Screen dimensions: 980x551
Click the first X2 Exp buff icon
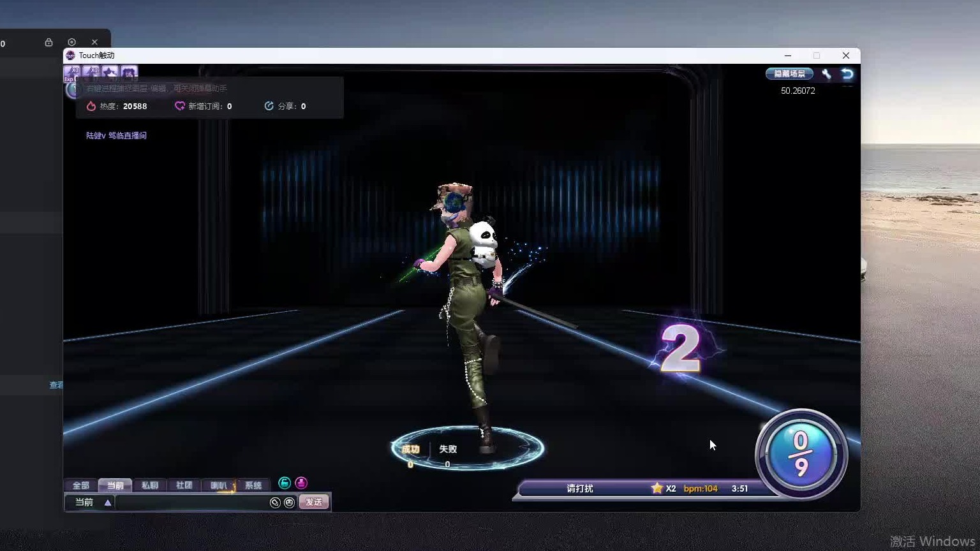(x=71, y=73)
